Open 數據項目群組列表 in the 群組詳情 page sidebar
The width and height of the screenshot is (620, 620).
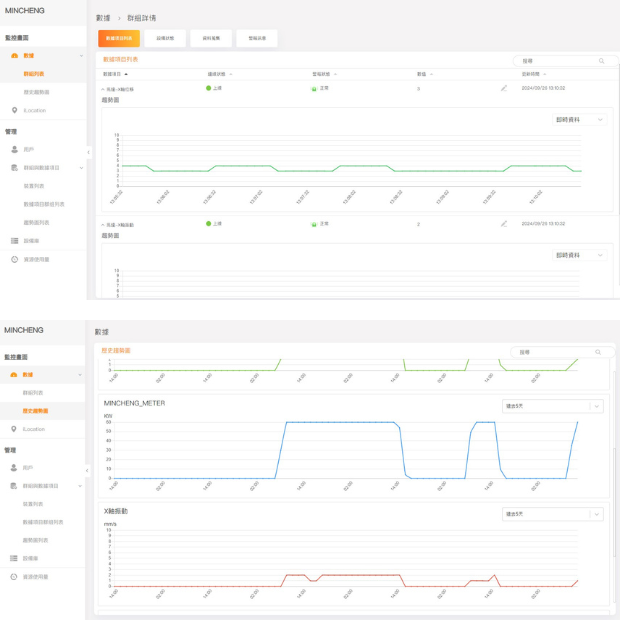[44, 204]
